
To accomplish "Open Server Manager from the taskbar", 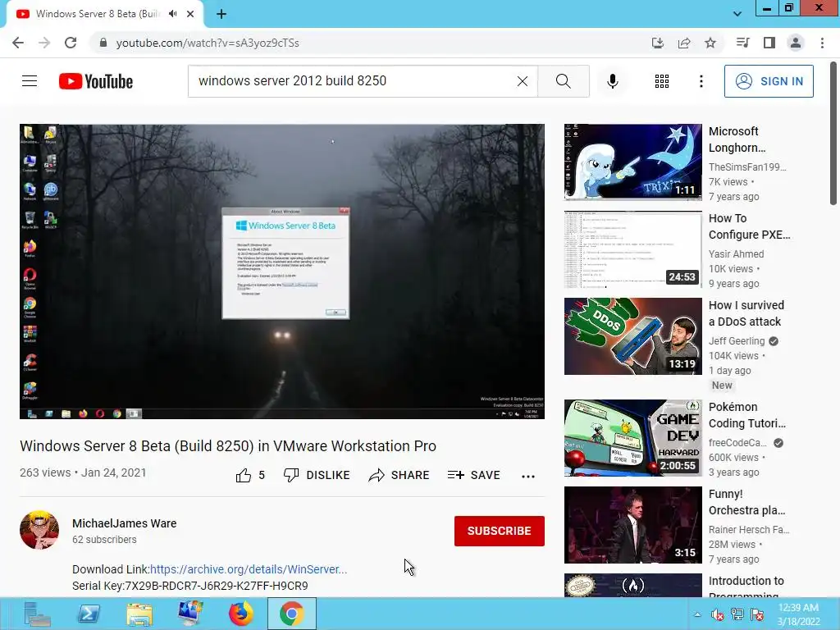I will [x=37, y=614].
